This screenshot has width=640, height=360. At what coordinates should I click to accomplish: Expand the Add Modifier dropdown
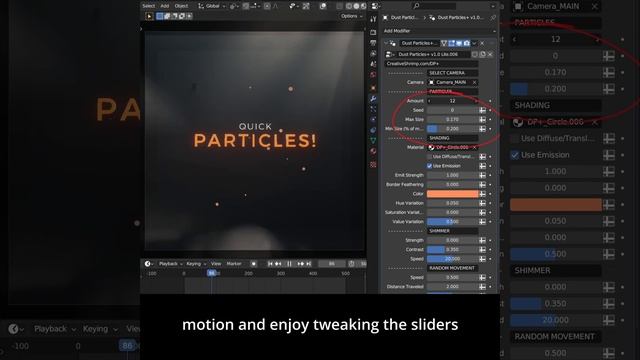pyautogui.click(x=439, y=31)
